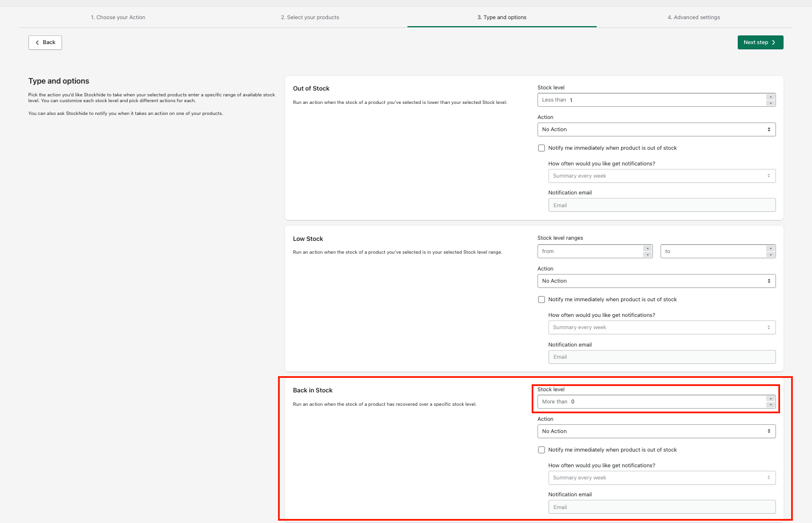Increase Low Stock 'to' value with up arrow
Image resolution: width=812 pixels, height=523 pixels.
(770, 248)
